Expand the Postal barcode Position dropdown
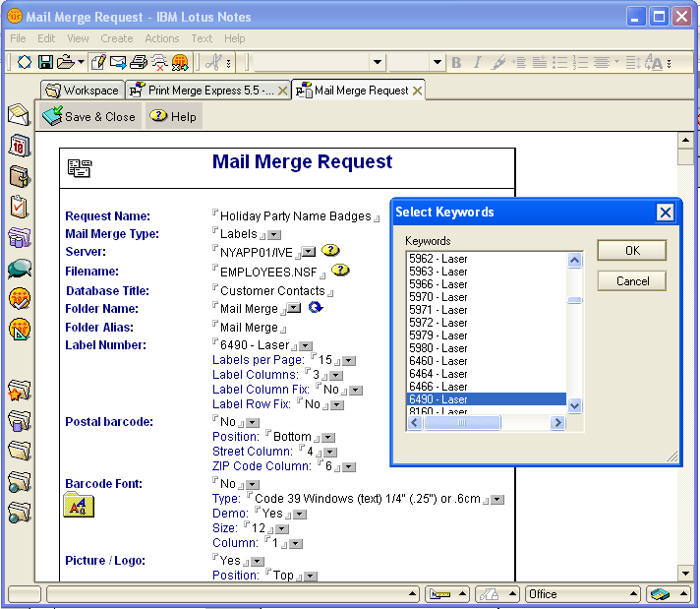 (328, 438)
